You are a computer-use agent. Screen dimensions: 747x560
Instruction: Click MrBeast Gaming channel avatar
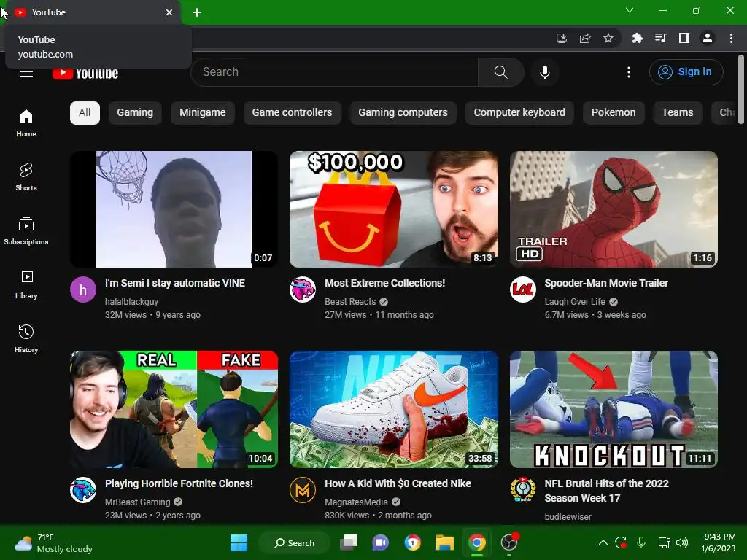pyautogui.click(x=83, y=490)
